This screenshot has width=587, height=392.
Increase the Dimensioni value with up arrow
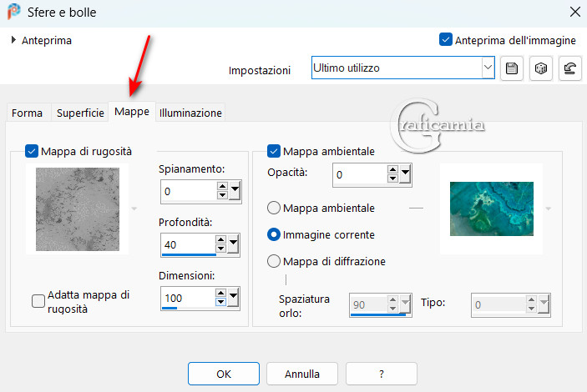tap(221, 294)
